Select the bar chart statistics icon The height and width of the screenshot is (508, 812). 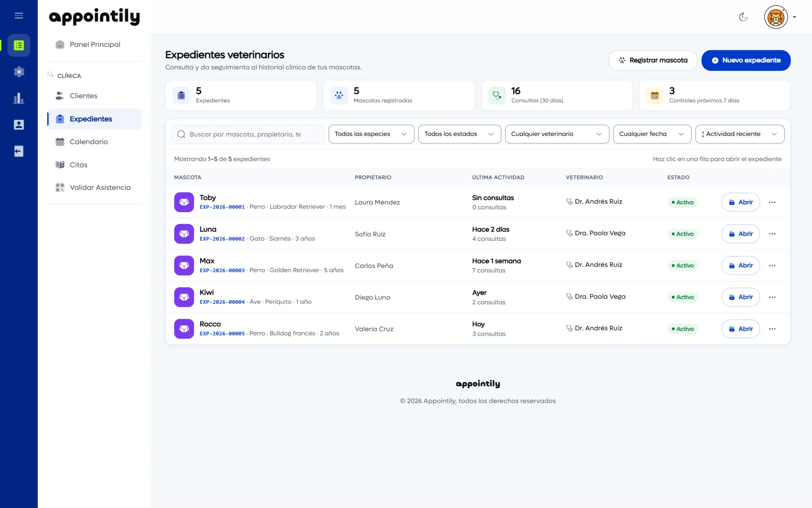click(x=19, y=98)
